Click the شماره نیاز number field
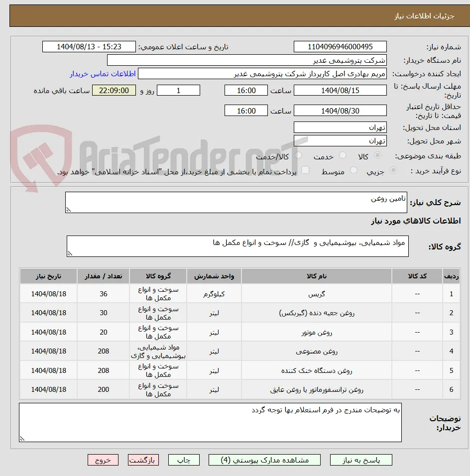Image resolution: width=470 pixels, height=476 pixels. [340, 47]
